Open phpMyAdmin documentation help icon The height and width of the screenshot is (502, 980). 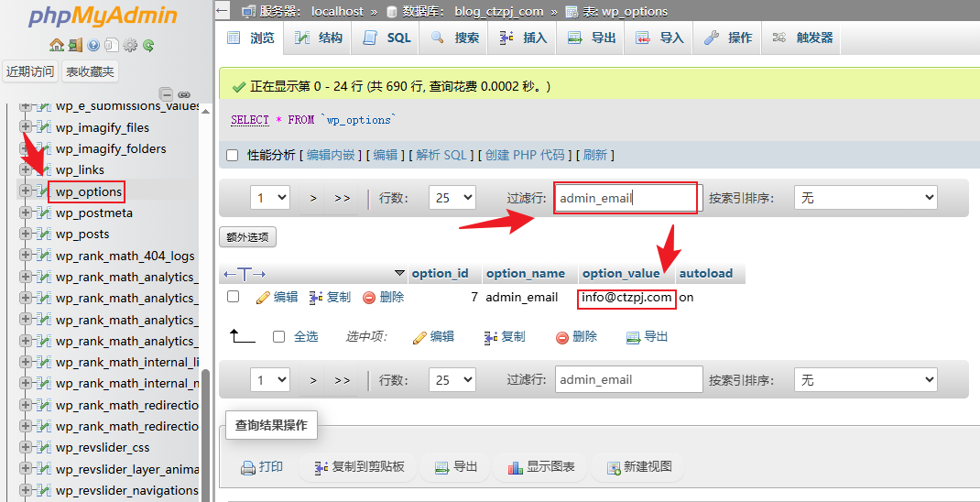[93, 45]
